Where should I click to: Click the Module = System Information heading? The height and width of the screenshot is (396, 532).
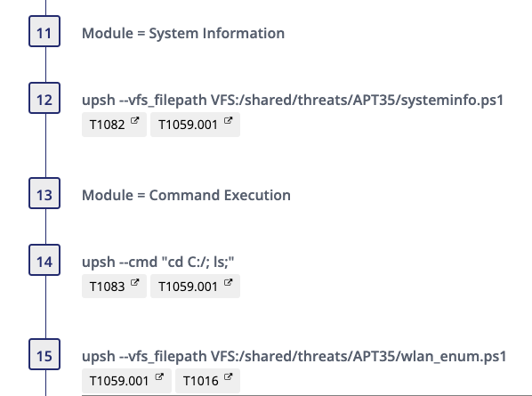click(183, 33)
